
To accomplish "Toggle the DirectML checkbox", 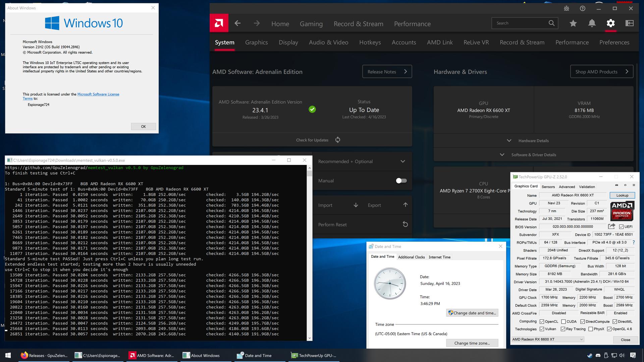I will click(615, 321).
